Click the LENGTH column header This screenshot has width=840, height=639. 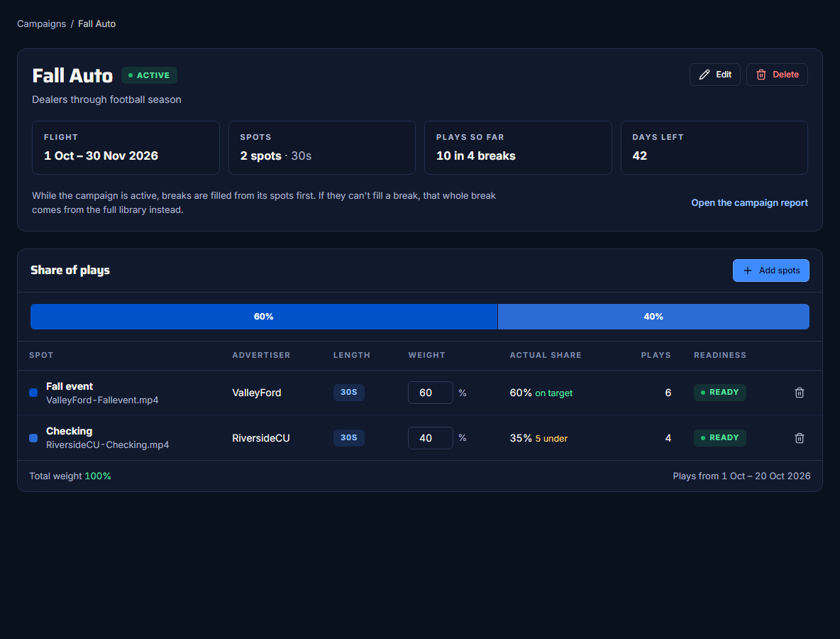[x=351, y=355]
